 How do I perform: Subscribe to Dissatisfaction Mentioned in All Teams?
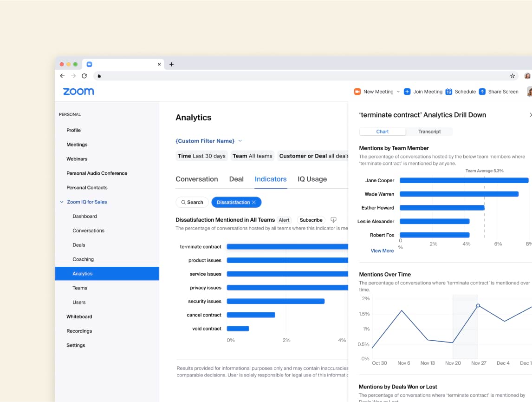point(311,220)
